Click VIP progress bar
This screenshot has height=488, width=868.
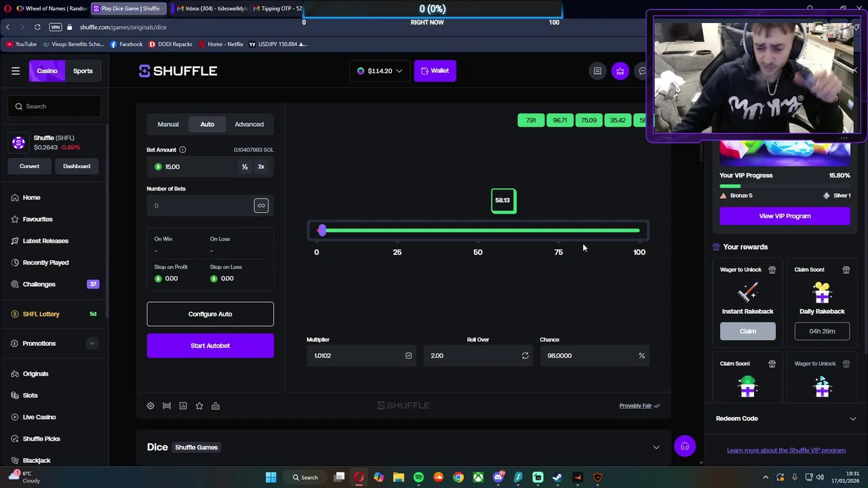coord(785,186)
